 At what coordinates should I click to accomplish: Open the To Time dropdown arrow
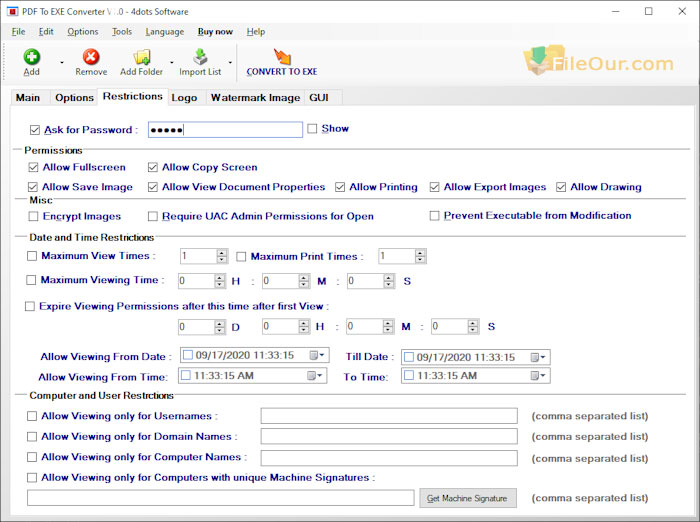(543, 376)
